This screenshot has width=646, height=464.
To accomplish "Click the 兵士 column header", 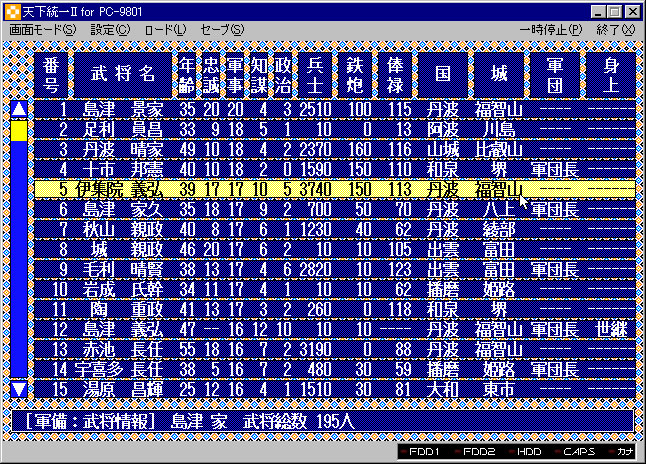I will pos(315,75).
